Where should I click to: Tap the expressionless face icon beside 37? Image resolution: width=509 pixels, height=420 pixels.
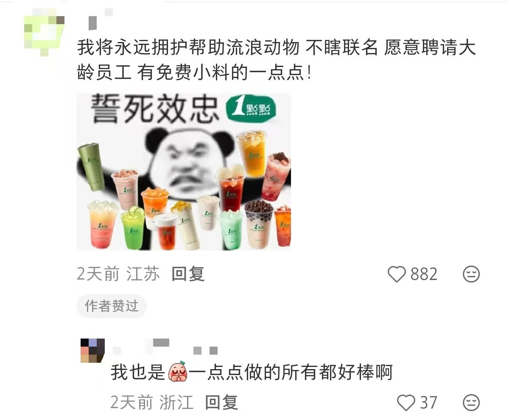click(x=471, y=402)
